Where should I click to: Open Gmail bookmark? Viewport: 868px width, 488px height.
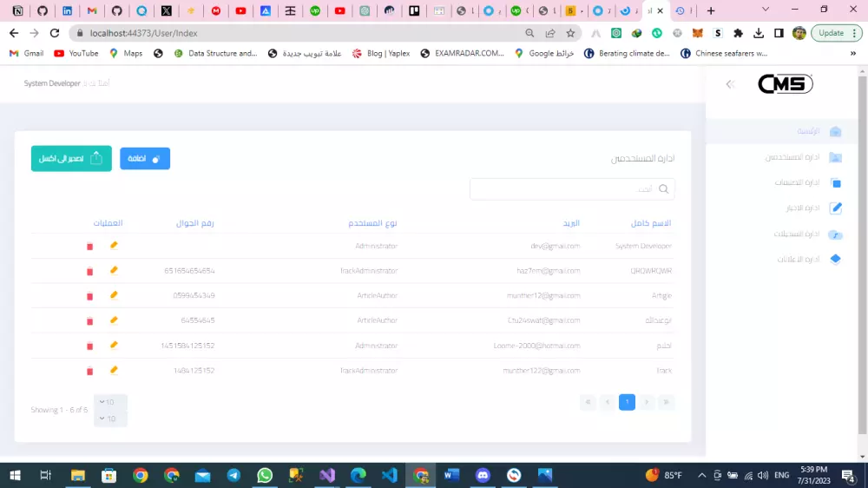pyautogui.click(x=27, y=54)
